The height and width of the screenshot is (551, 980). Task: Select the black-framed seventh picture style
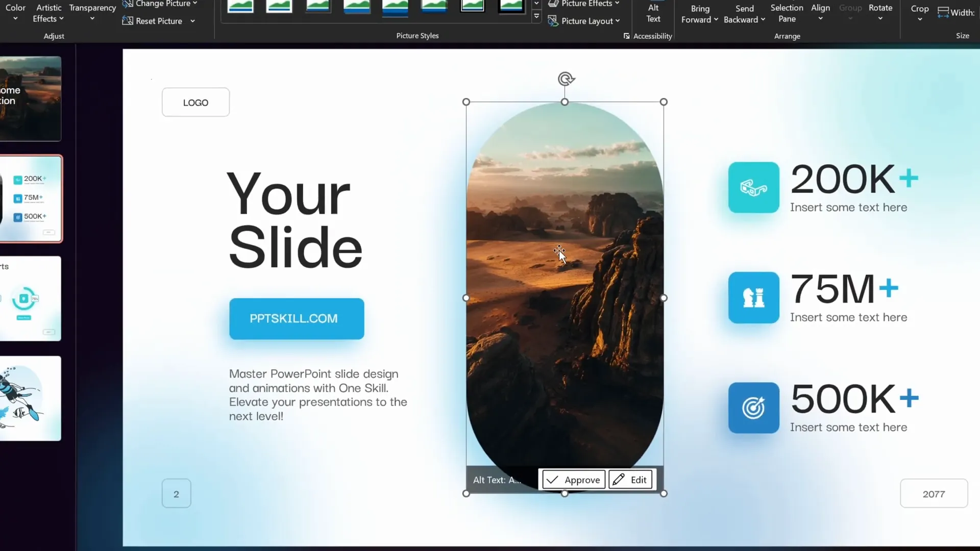click(473, 6)
